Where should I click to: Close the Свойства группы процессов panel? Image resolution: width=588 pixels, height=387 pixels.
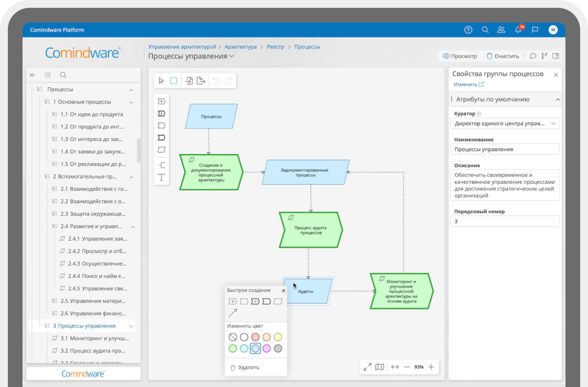click(556, 75)
